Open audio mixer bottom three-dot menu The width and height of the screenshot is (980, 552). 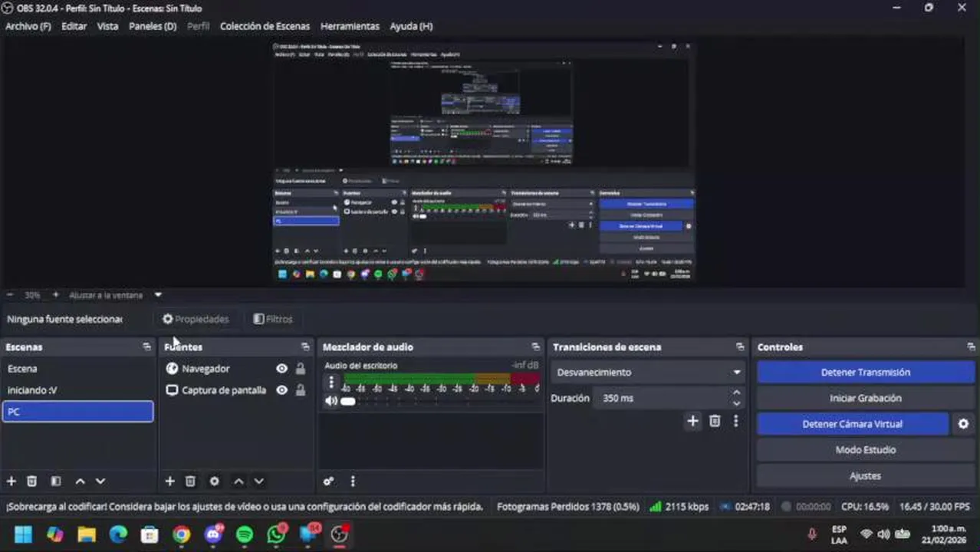[x=353, y=481]
